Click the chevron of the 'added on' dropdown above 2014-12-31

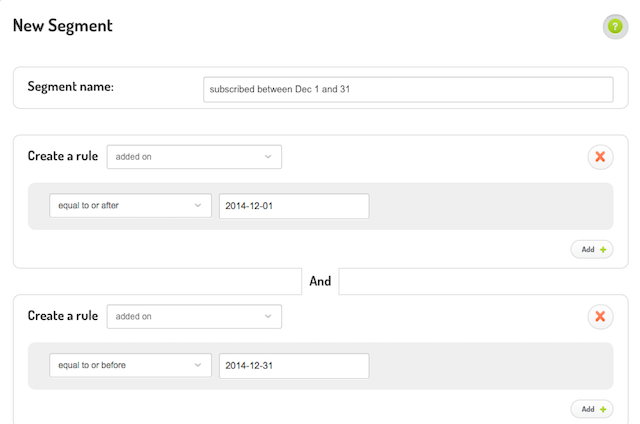tap(268, 316)
